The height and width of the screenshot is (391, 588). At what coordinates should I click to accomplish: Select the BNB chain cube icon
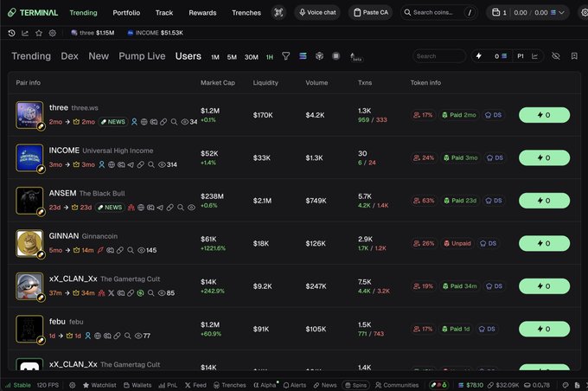coord(319,56)
